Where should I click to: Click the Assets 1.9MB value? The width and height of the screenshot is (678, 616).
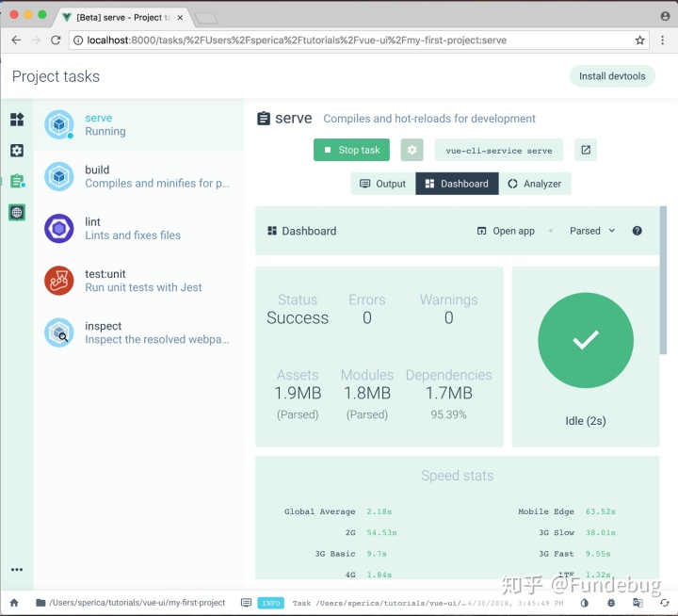coord(298,393)
